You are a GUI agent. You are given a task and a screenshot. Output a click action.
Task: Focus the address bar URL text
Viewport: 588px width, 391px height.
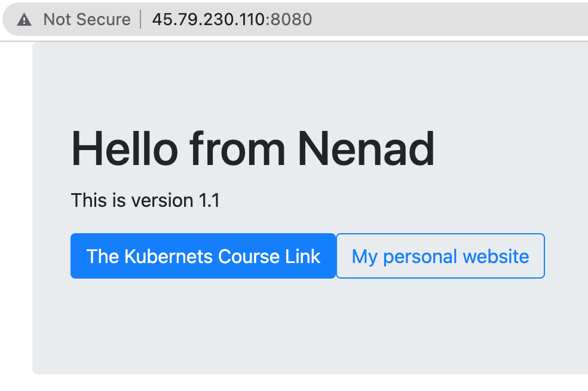click(232, 20)
